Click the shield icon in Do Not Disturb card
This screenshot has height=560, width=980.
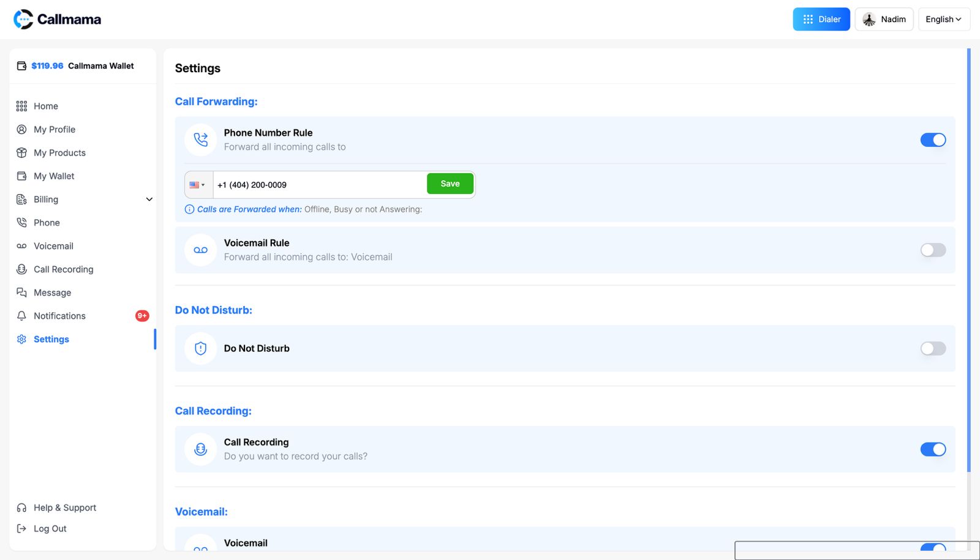[200, 348]
